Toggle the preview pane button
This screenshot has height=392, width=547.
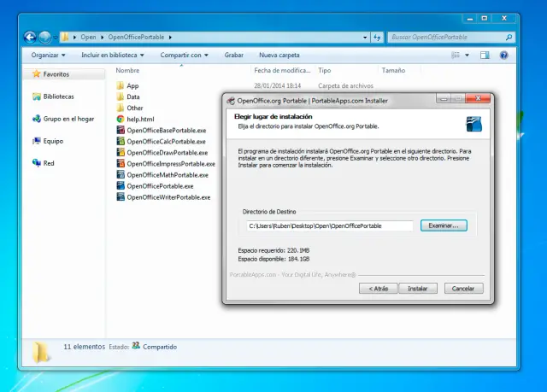[485, 55]
